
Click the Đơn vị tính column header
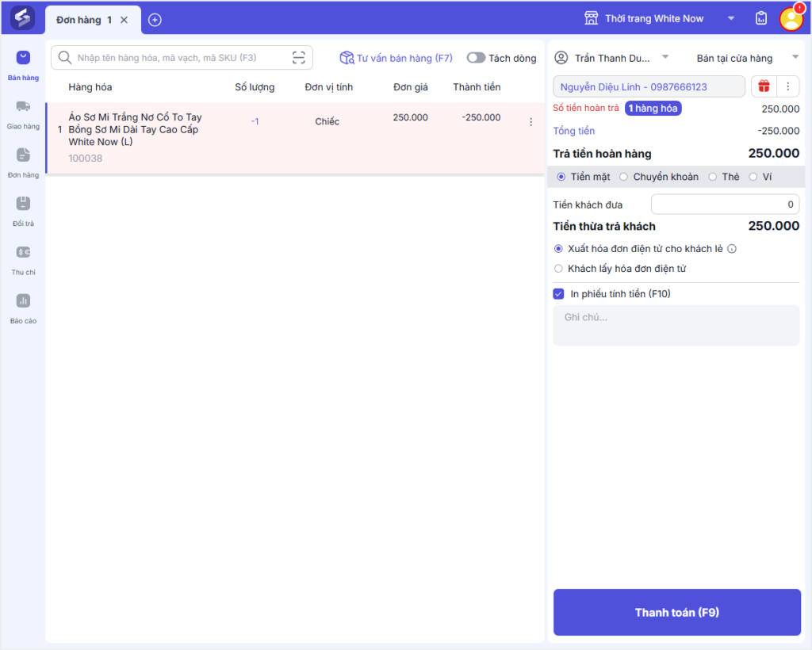(x=329, y=87)
